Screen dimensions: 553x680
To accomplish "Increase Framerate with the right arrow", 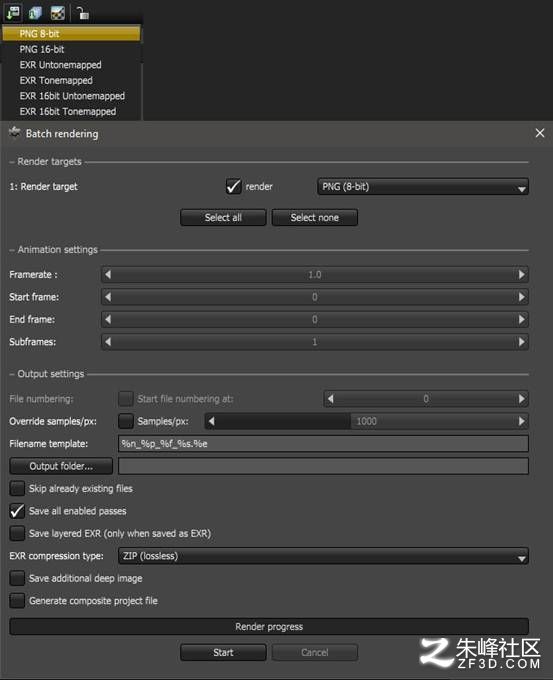I will [x=521, y=275].
